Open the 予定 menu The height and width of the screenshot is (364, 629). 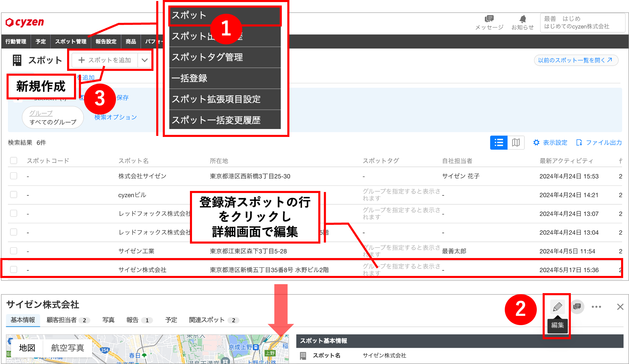(x=41, y=42)
